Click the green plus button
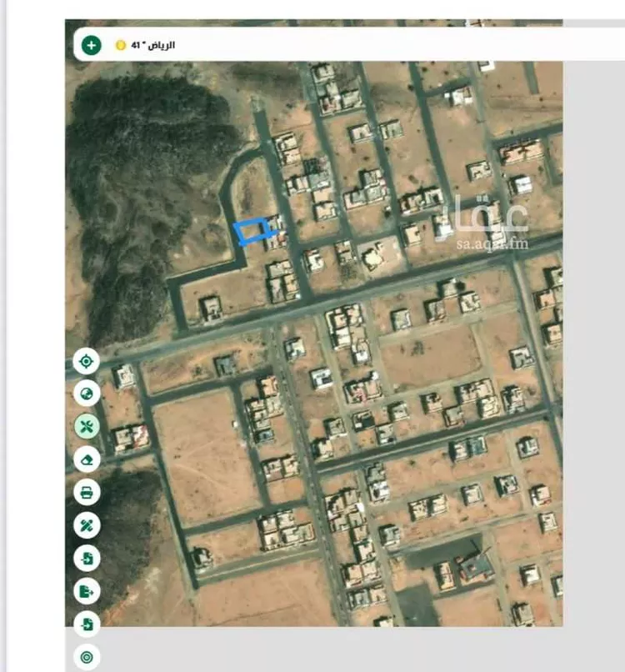This screenshot has height=672, width=625. [91, 45]
